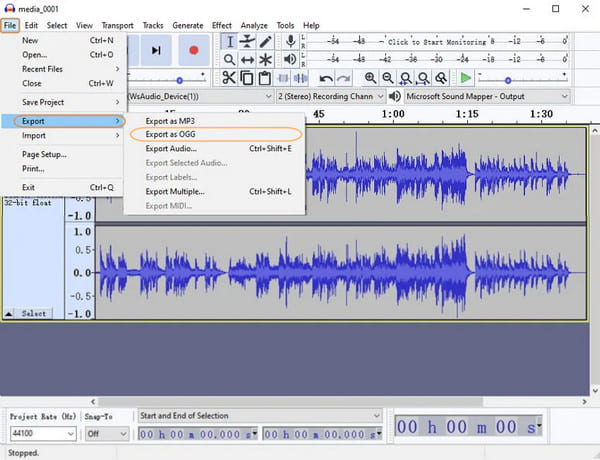Open the Transport menu
Viewport: 600px width, 460px height.
[117, 26]
